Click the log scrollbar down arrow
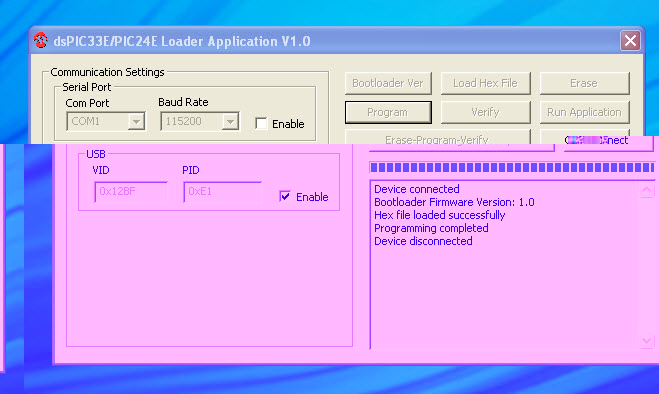 click(647, 340)
